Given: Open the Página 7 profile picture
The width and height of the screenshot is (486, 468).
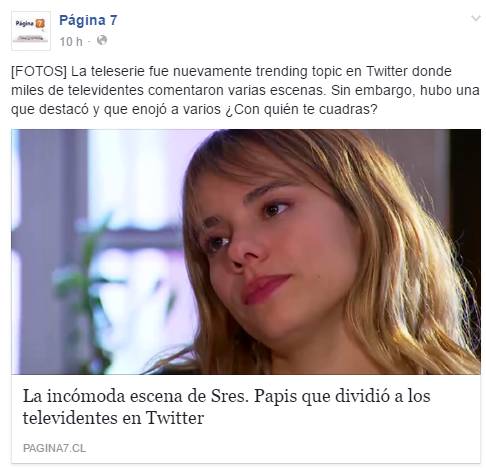Looking at the screenshot, I should pyautogui.click(x=31, y=31).
